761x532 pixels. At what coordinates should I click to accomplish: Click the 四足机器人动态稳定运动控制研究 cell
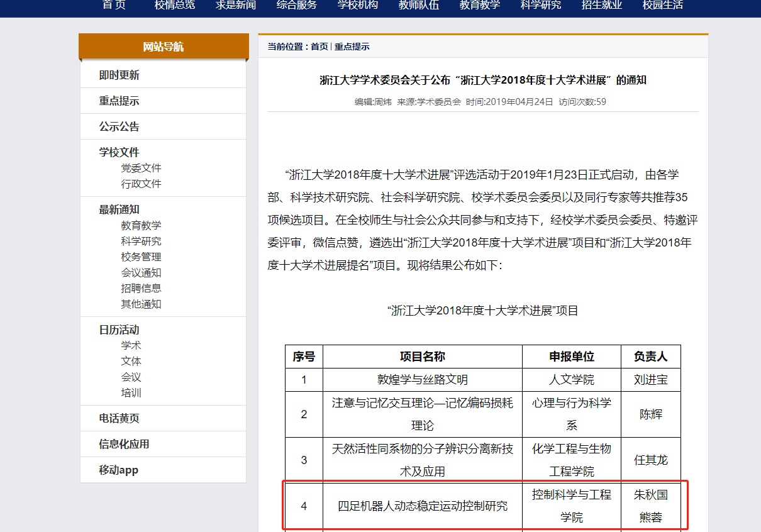pos(423,506)
